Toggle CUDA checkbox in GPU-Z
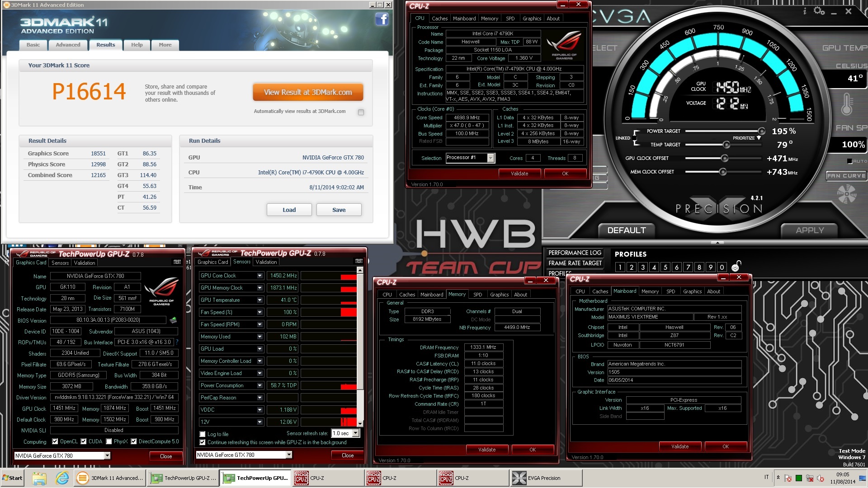This screenshot has width=868, height=488. 84,441
